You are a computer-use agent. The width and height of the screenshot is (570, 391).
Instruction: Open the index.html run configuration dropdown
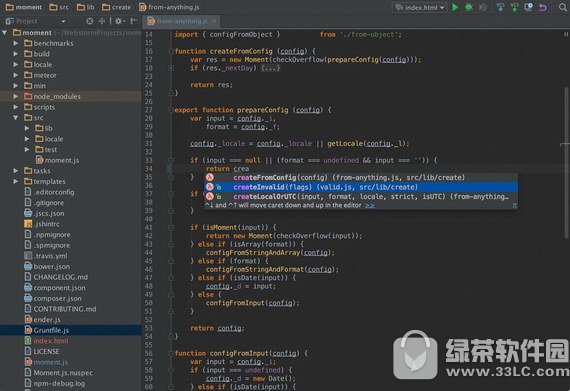click(419, 7)
